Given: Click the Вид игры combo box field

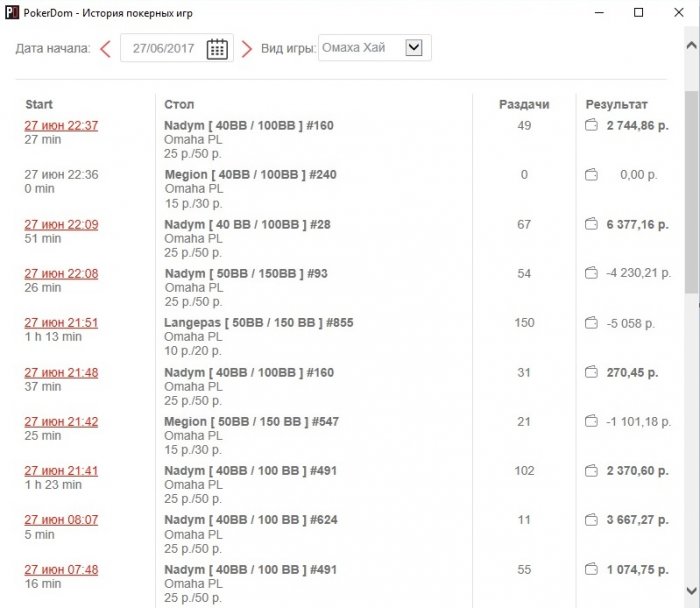Looking at the screenshot, I should coord(375,47).
